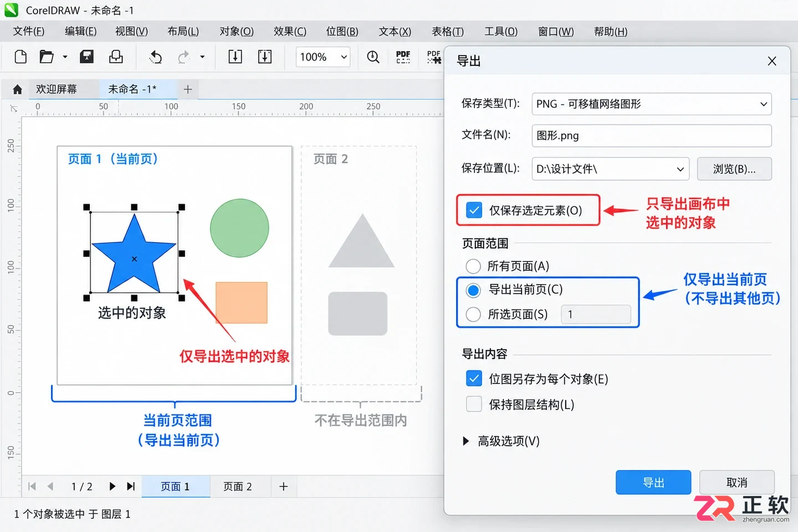
Task: Click the zoom magnifier icon
Action: coord(374,57)
